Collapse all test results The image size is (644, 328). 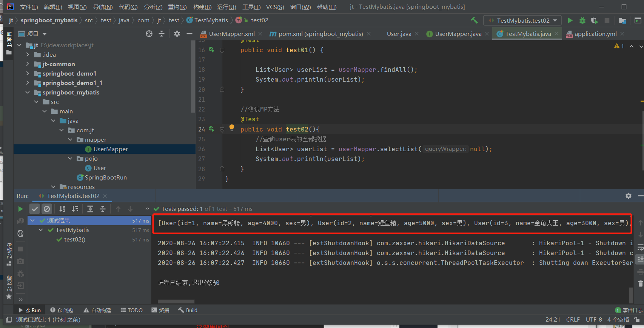pyautogui.click(x=103, y=209)
